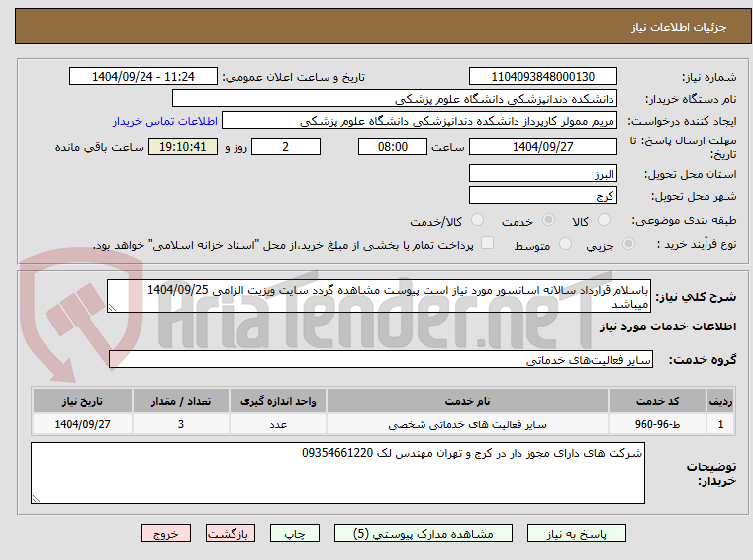Image resolution: width=753 pixels, height=560 pixels.
Task: Click the طبقه بندی موضوعی label
Action: 684,220
